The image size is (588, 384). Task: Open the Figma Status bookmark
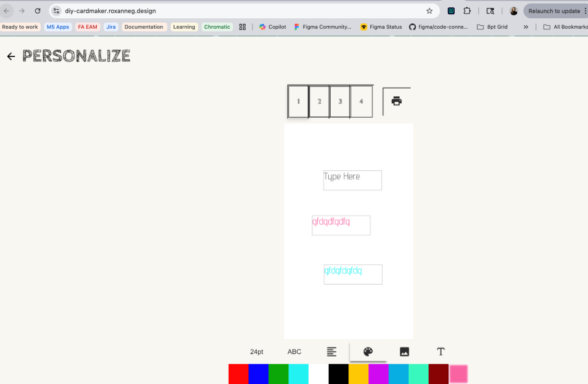[381, 27]
